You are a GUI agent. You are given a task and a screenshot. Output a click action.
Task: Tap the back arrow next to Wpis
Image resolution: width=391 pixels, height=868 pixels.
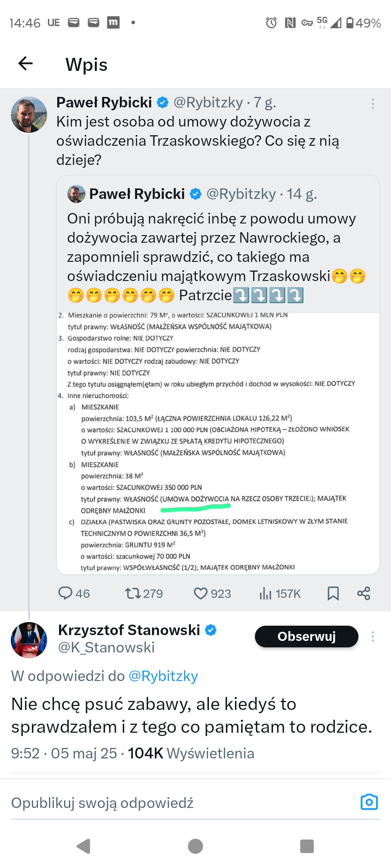tap(25, 64)
